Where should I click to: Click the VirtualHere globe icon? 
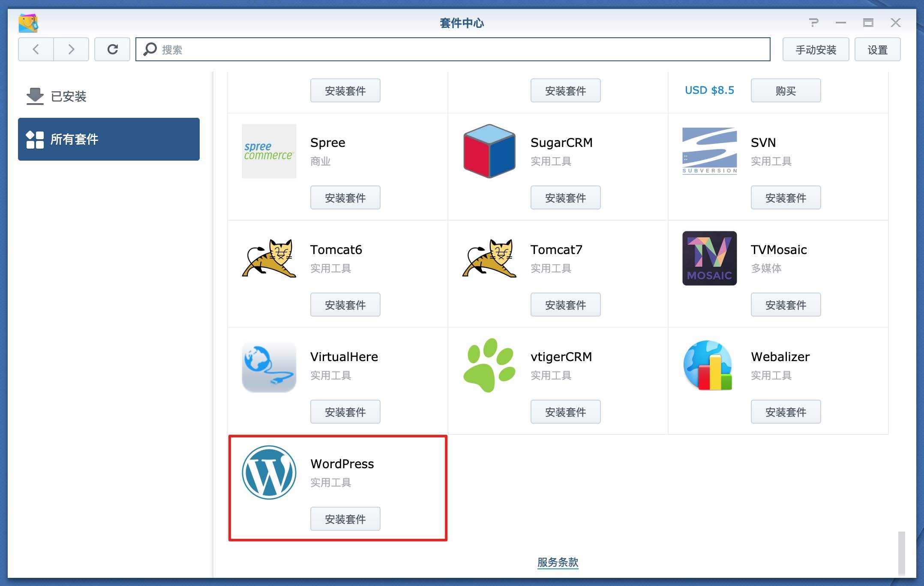[269, 366]
